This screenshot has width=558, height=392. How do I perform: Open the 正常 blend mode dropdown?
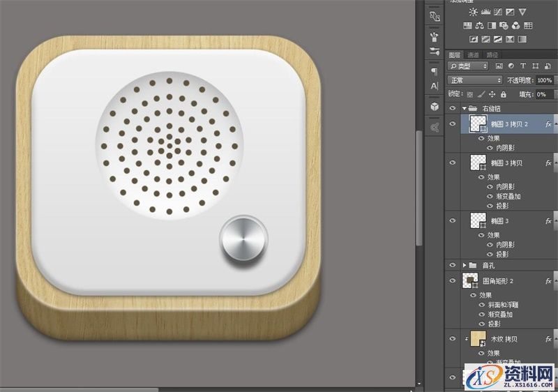tap(474, 80)
